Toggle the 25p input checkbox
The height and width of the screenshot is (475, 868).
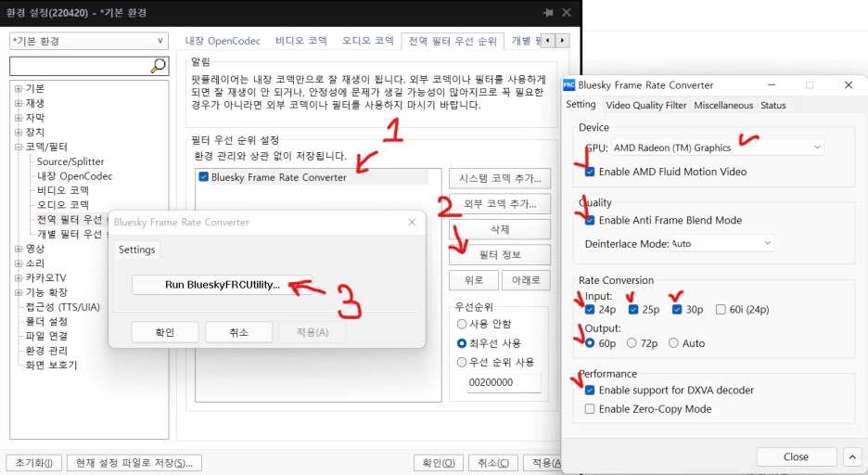tap(633, 310)
